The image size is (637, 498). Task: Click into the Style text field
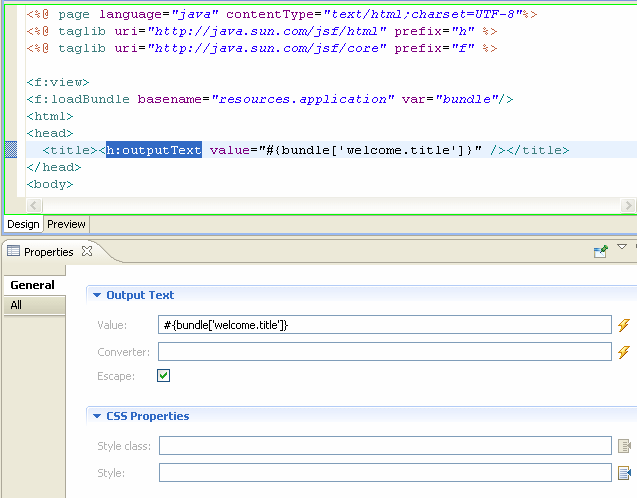(x=385, y=472)
